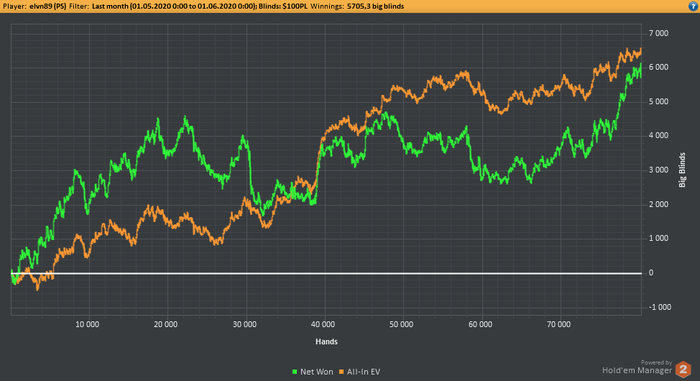Click the Net Won legend label
Image resolution: width=700 pixels, height=381 pixels.
[x=317, y=372]
